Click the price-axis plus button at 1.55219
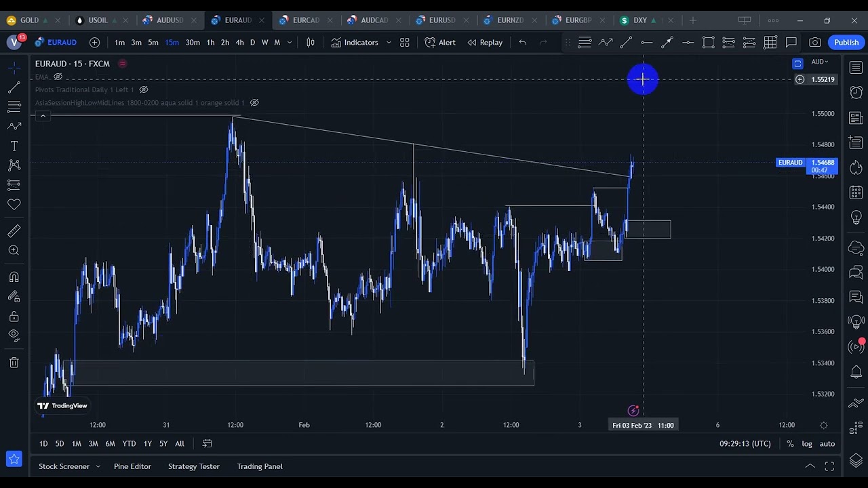Image resolution: width=868 pixels, height=488 pixels. (x=800, y=79)
